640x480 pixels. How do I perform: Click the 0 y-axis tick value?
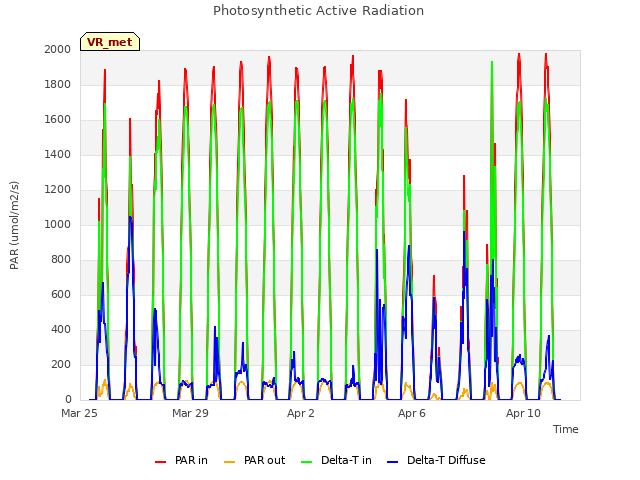[x=68, y=400]
